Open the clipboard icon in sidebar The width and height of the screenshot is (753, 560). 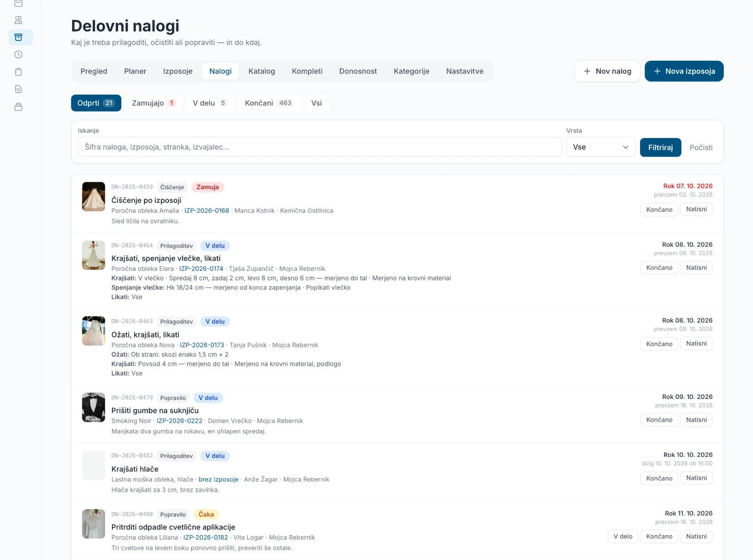point(18,72)
